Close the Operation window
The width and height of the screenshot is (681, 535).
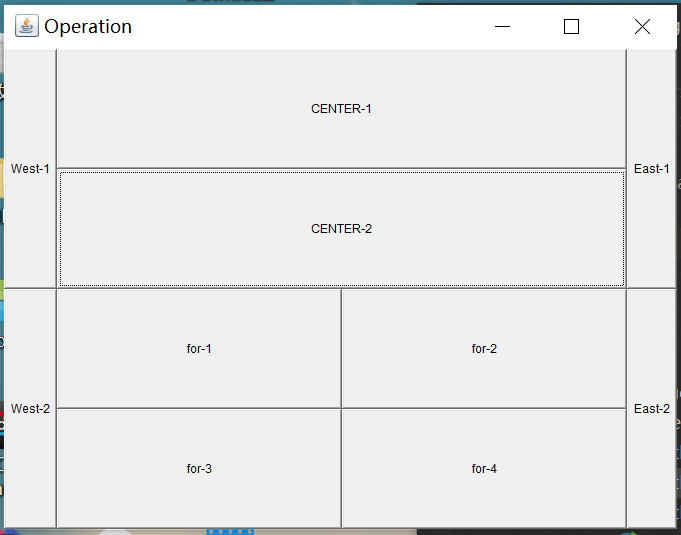(642, 26)
